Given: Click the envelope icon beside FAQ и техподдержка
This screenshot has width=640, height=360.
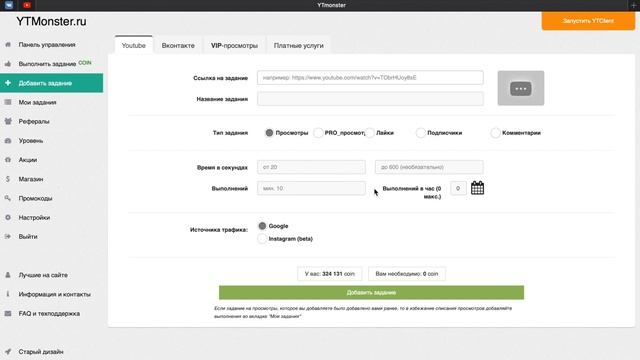Looking at the screenshot, I should click(8, 313).
